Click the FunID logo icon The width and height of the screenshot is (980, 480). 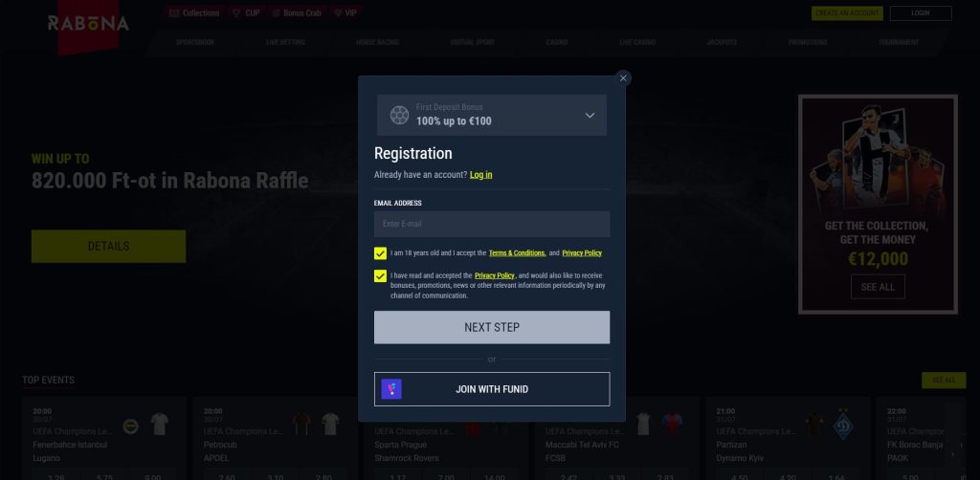pyautogui.click(x=391, y=389)
